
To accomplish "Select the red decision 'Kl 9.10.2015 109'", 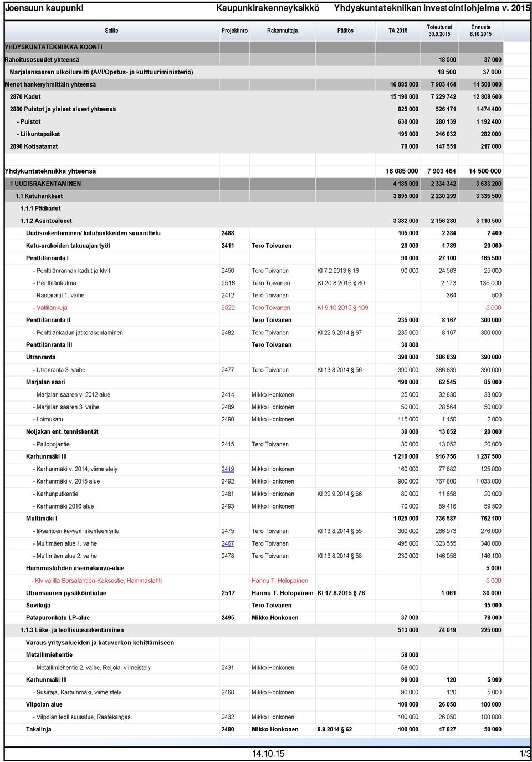I will (342, 308).
